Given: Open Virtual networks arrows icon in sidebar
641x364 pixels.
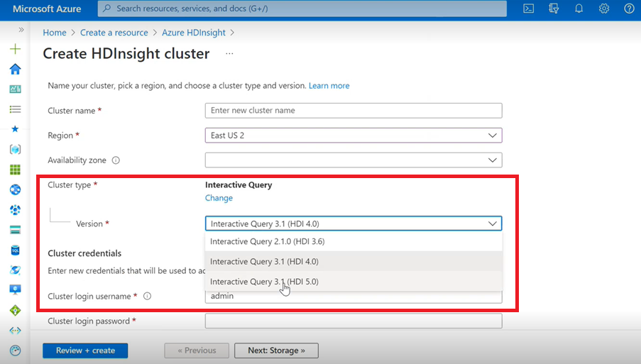Looking at the screenshot, I should (x=15, y=330).
